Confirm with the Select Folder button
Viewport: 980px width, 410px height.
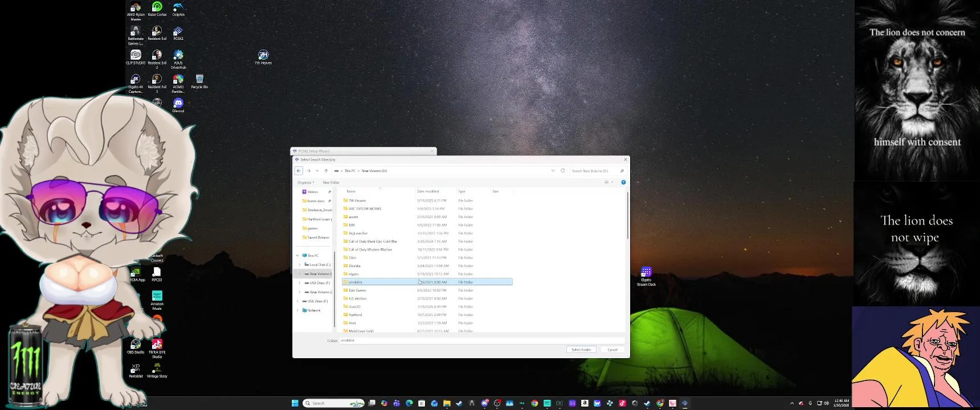(x=581, y=350)
